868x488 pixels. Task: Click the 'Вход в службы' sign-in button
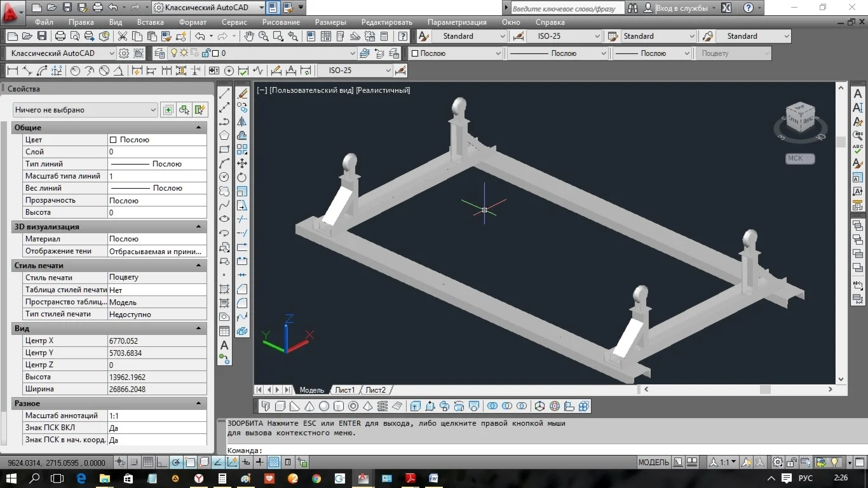click(x=682, y=8)
